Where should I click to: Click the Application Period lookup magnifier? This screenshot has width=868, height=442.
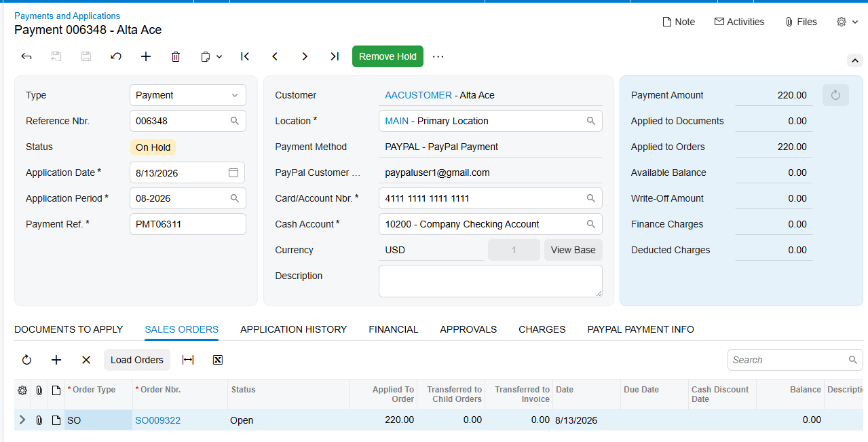(235, 198)
